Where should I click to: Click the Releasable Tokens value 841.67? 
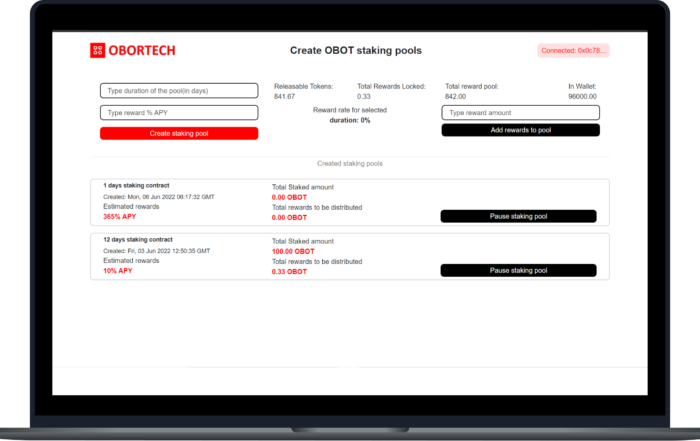(x=284, y=96)
